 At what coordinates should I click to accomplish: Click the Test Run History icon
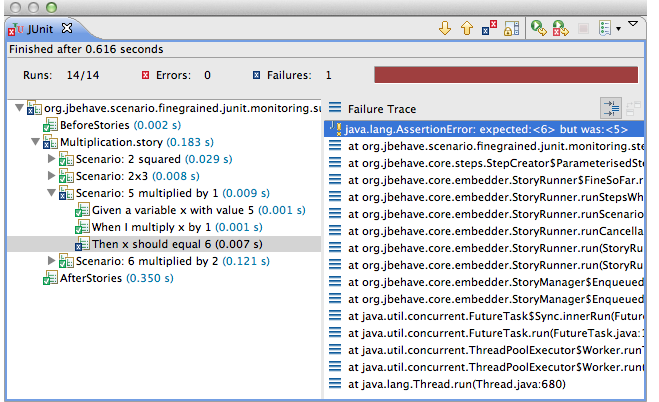(x=605, y=29)
